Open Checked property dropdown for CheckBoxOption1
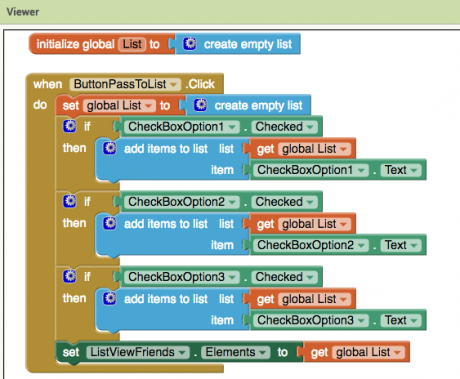Screen dimensions: 460x379 coord(284,127)
